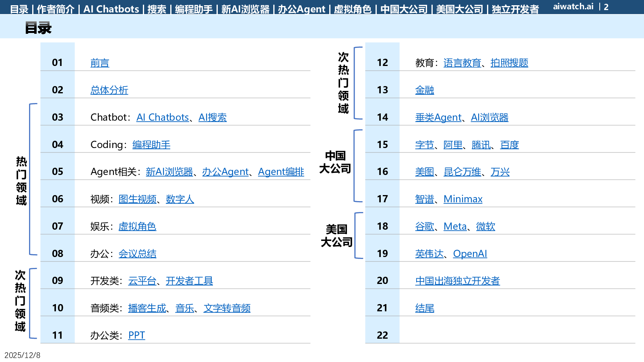Switch to 虚拟角色 in the top navigation
This screenshot has width=644, height=362.
[353, 9]
